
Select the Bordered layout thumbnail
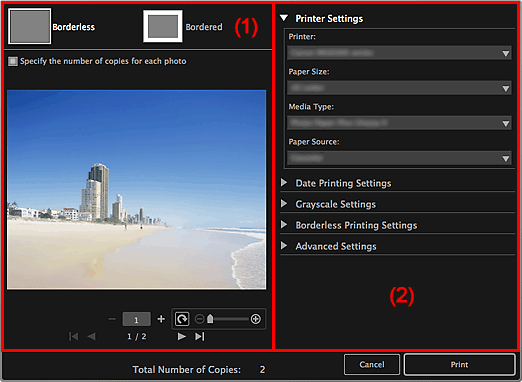163,26
